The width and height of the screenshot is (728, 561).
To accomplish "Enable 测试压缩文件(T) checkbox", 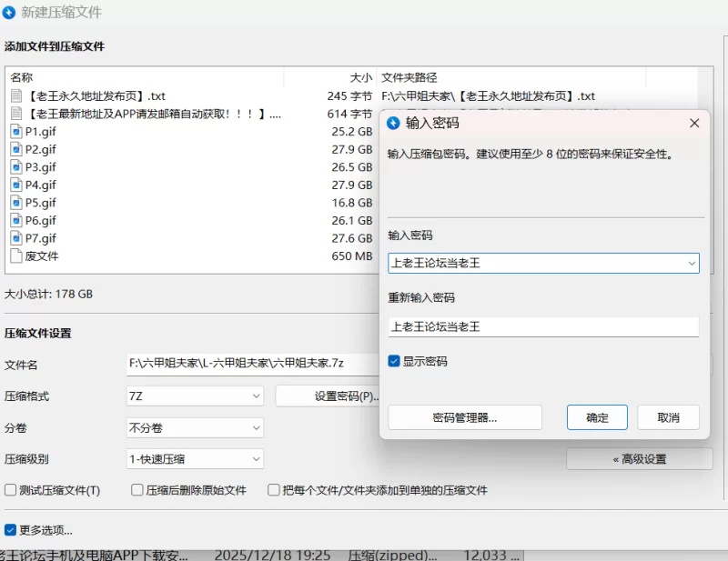I will 11,490.
